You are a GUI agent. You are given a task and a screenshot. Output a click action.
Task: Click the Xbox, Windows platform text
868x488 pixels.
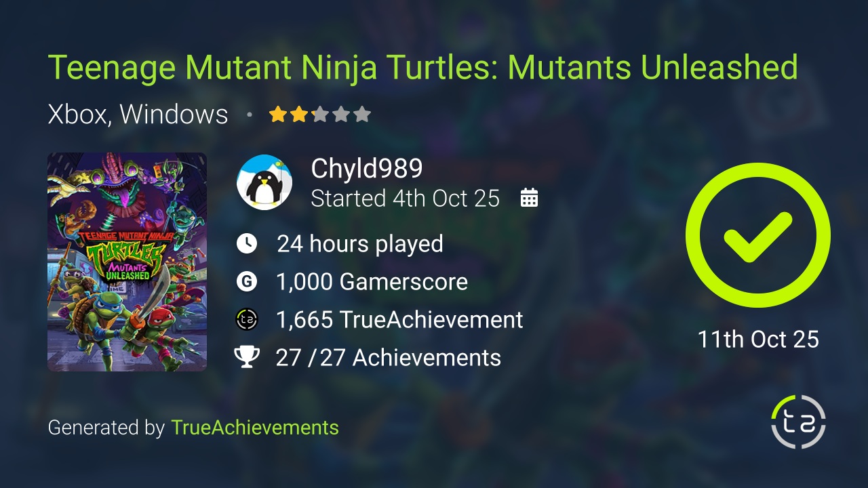tap(138, 114)
